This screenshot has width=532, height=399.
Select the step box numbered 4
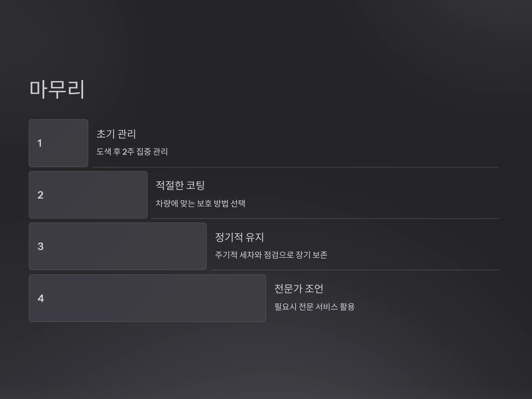click(x=147, y=298)
